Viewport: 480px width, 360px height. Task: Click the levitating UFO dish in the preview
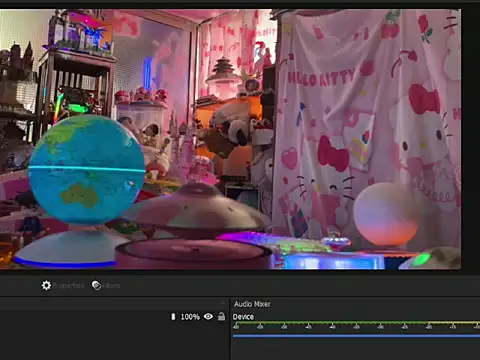197,208
